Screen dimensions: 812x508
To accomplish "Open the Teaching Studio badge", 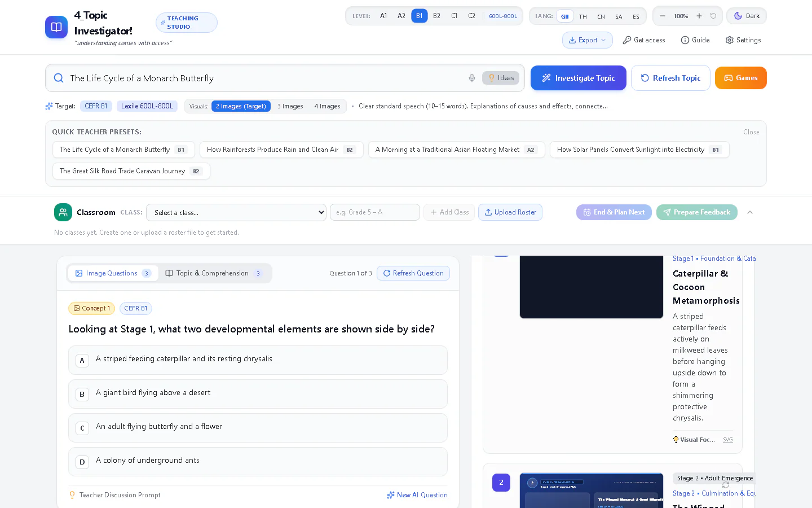I will click(x=187, y=23).
